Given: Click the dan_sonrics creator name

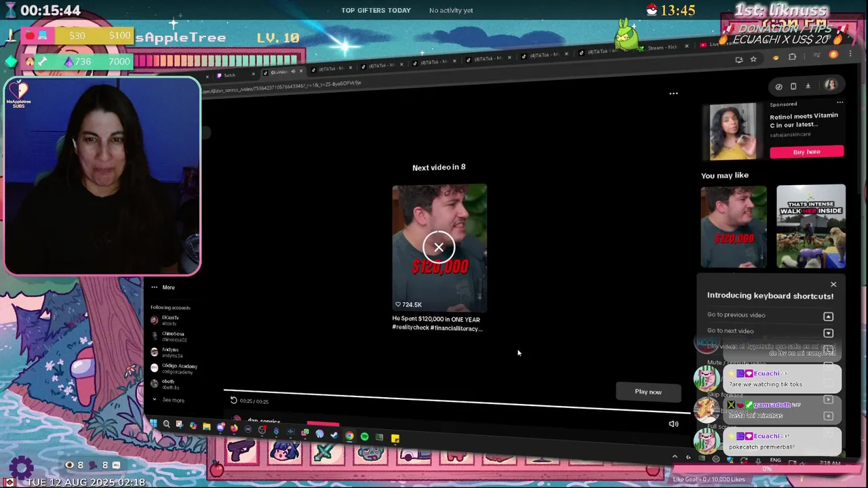Looking at the screenshot, I should click(264, 422).
